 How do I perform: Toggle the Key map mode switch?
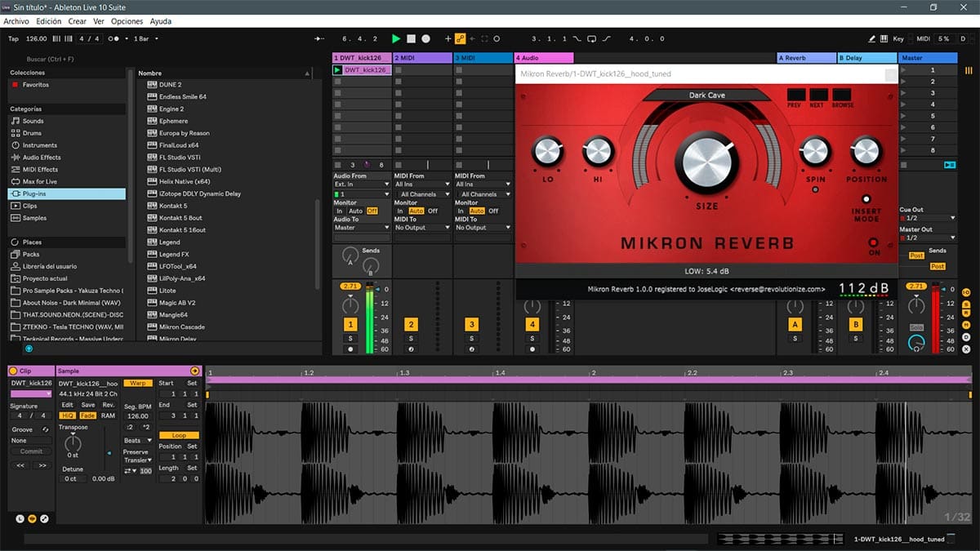(899, 38)
